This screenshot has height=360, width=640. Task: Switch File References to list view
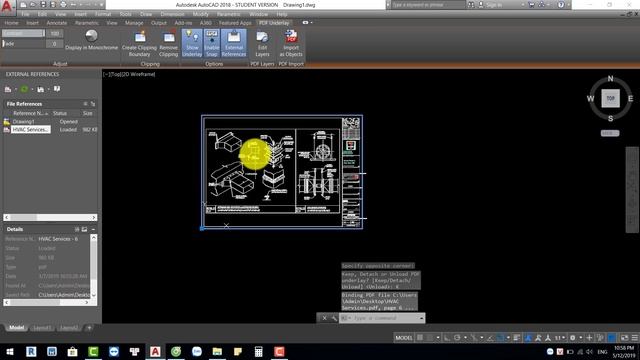85,104
